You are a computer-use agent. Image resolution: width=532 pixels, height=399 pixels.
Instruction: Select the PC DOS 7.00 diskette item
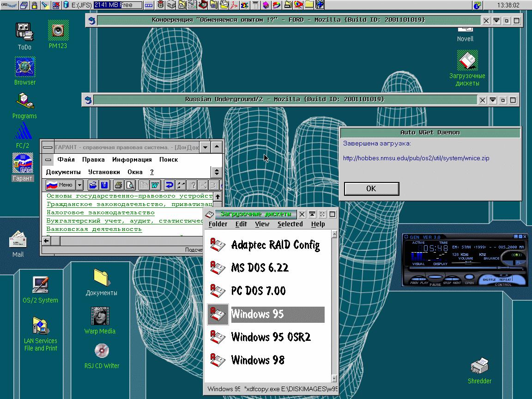click(x=248, y=291)
